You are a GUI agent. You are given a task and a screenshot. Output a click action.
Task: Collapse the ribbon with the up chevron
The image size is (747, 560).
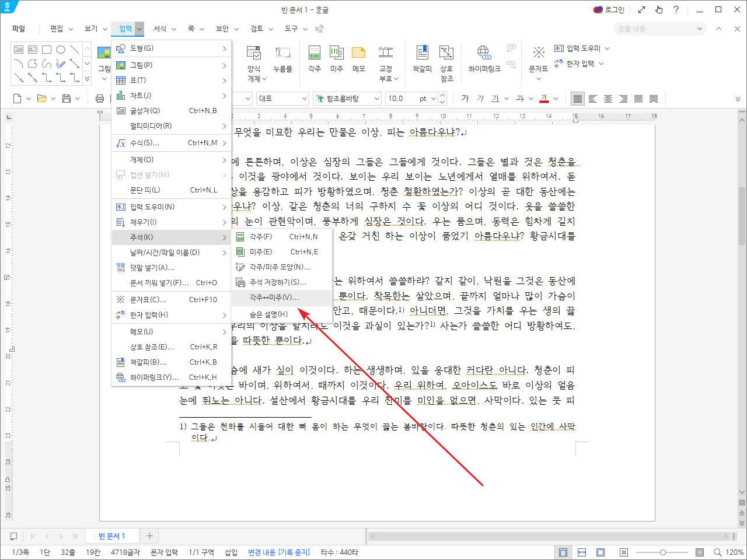[x=719, y=29]
